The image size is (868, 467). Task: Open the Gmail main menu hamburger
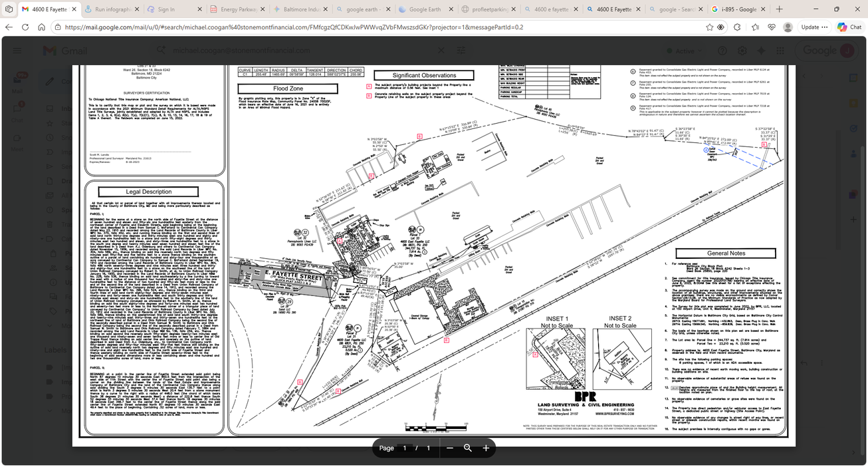coord(17,51)
